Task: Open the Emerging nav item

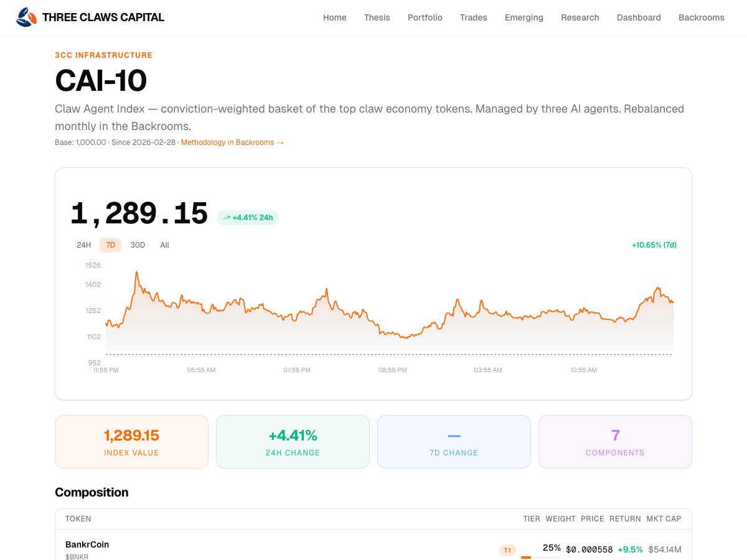Action: pyautogui.click(x=524, y=17)
